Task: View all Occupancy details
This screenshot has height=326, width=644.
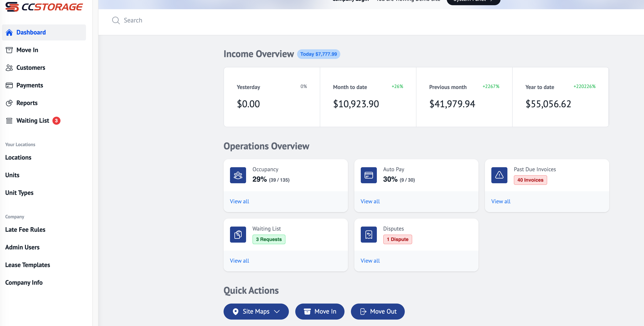Action: click(239, 201)
